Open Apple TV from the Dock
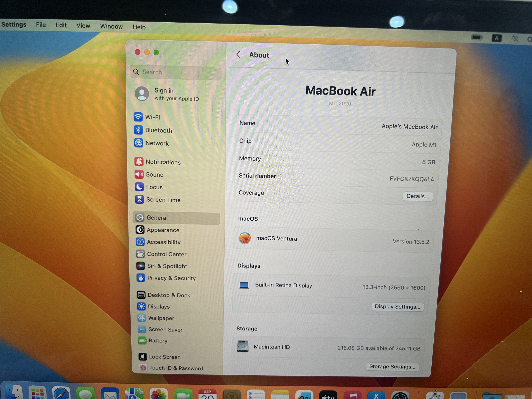Viewport: 532px width, 399px height. 328,394
